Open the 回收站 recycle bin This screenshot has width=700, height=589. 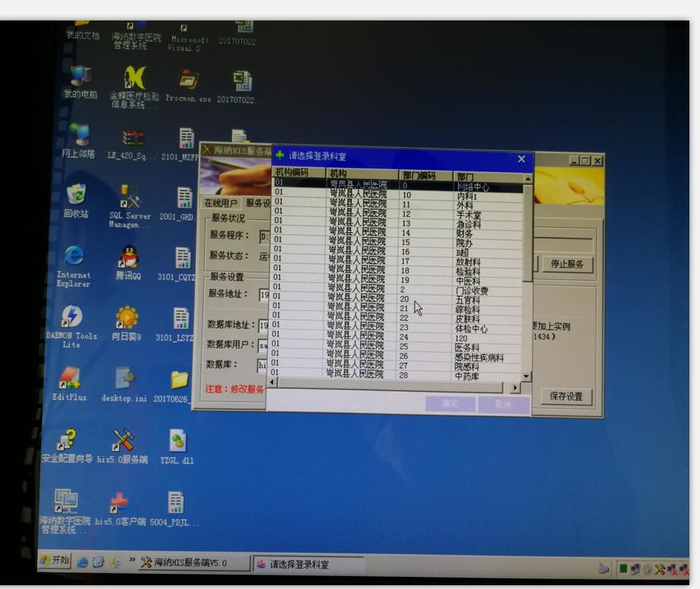click(76, 196)
